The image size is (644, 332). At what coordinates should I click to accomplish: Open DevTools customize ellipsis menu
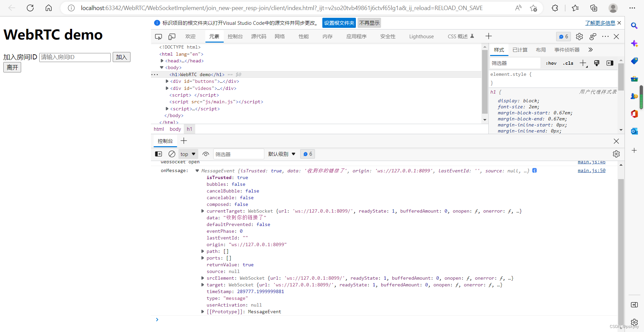click(x=605, y=37)
